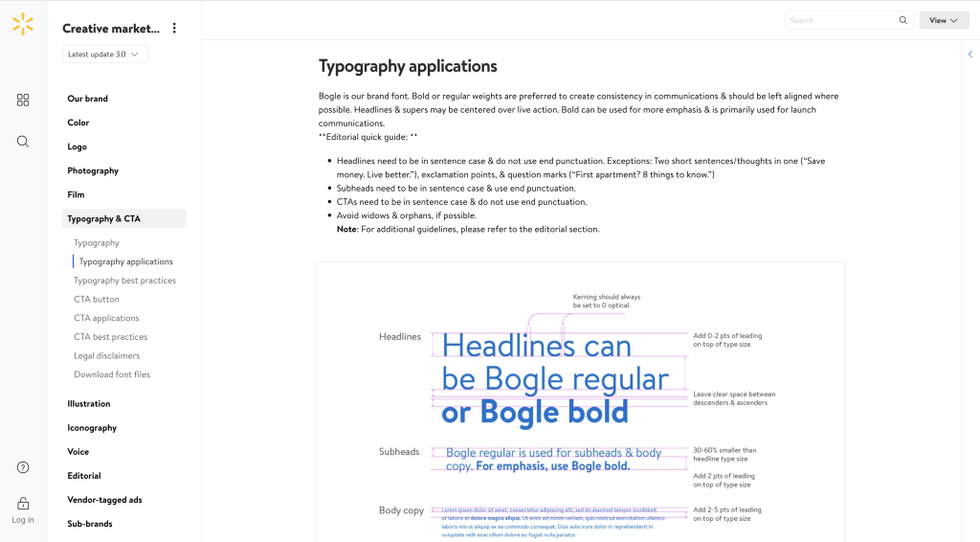Open the Our brand section
This screenshot has height=542, width=980.
coord(87,99)
